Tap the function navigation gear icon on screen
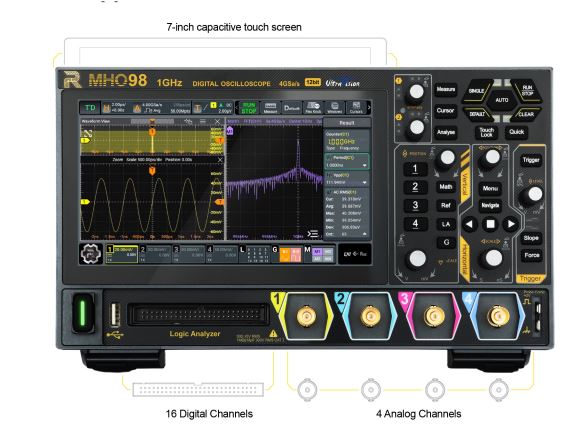586x432 pixels. [x=91, y=254]
